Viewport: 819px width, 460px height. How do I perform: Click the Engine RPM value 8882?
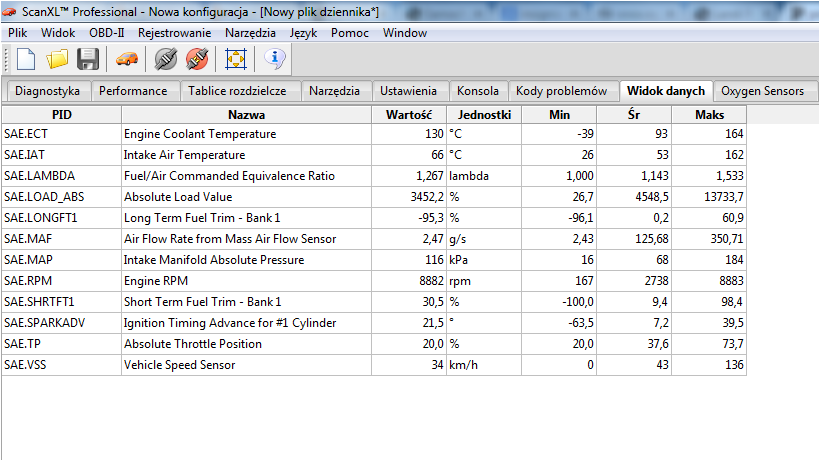tap(431, 281)
